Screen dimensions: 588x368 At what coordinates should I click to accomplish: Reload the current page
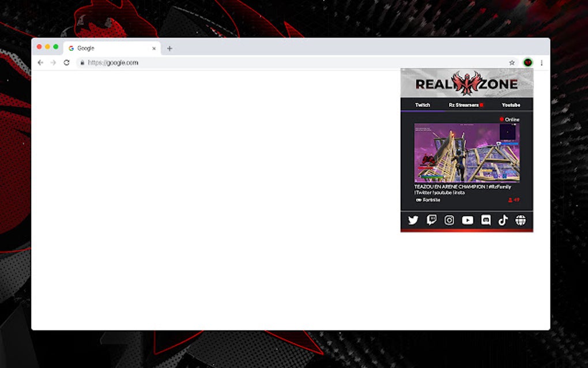tap(67, 62)
